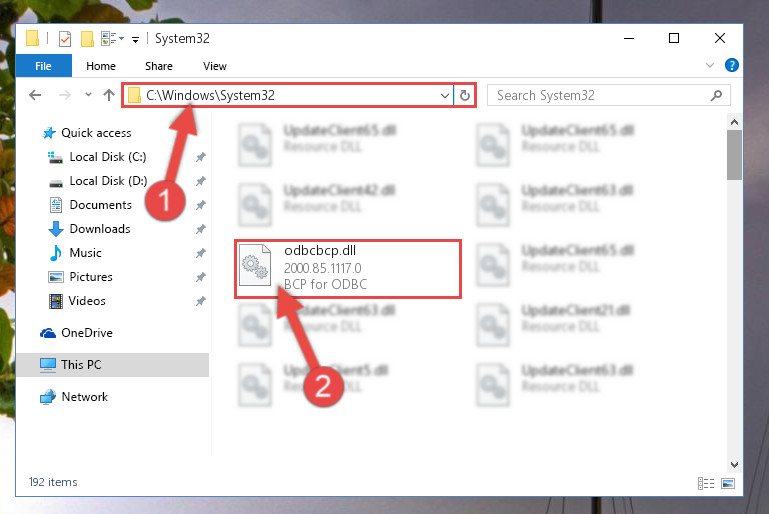
Task: Click New Folder icon in title bar
Action: [x=87, y=39]
